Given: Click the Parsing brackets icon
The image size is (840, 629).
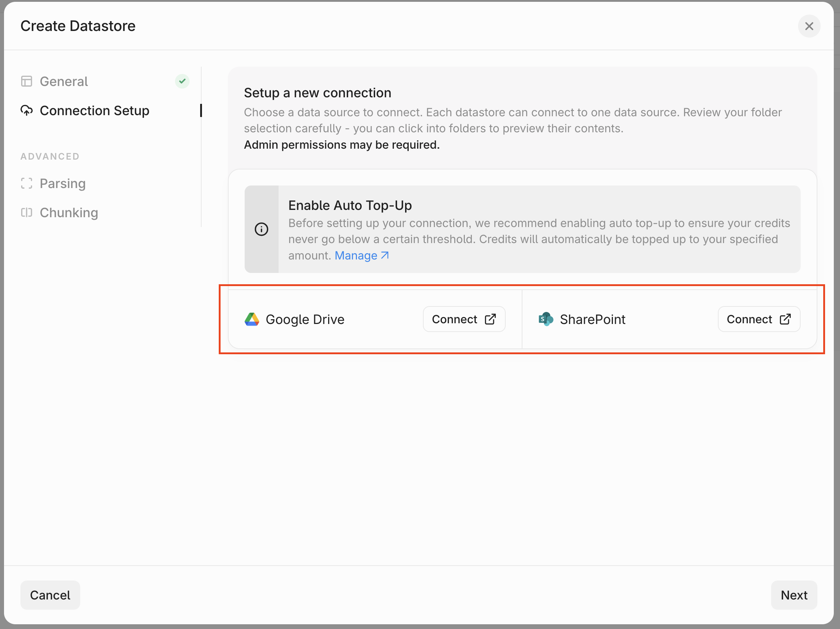Looking at the screenshot, I should pos(27,183).
